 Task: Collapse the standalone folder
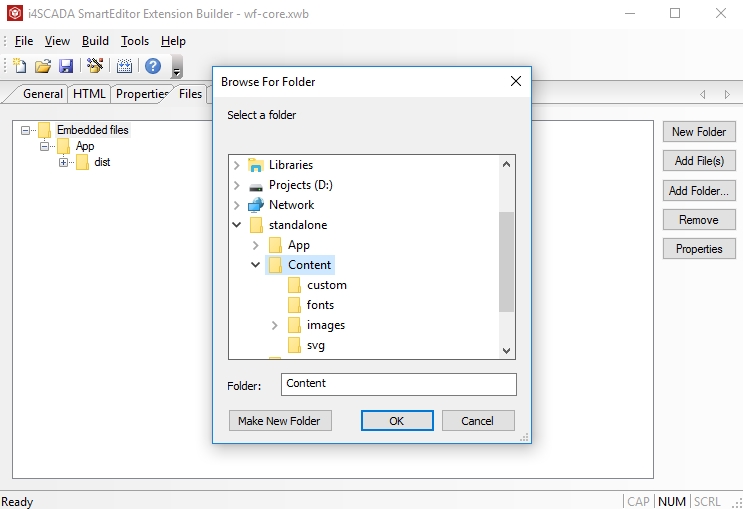click(236, 225)
